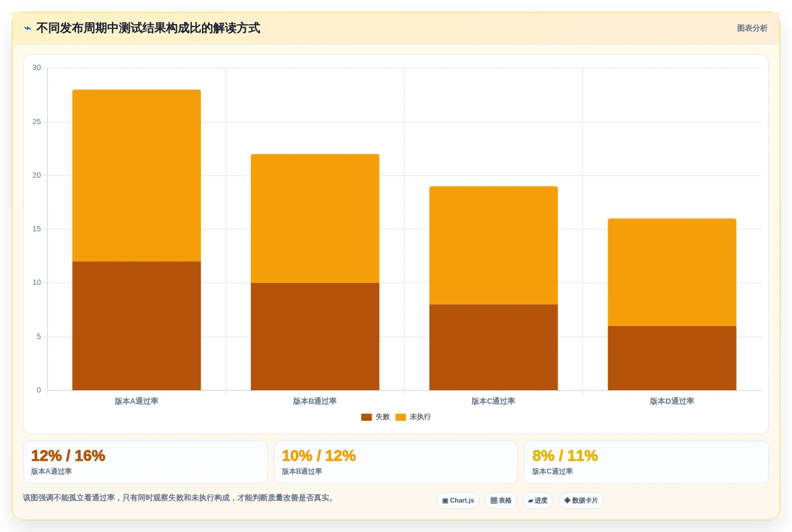792x532 pixels.
Task: Click the 版本B 失败 dark bar segment
Action: (x=315, y=337)
